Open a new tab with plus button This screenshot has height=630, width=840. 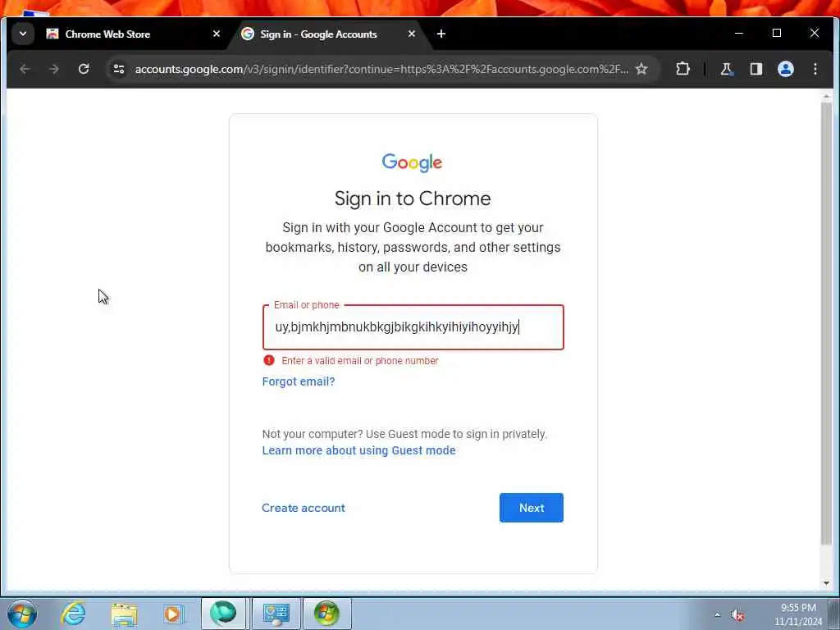coord(441,34)
